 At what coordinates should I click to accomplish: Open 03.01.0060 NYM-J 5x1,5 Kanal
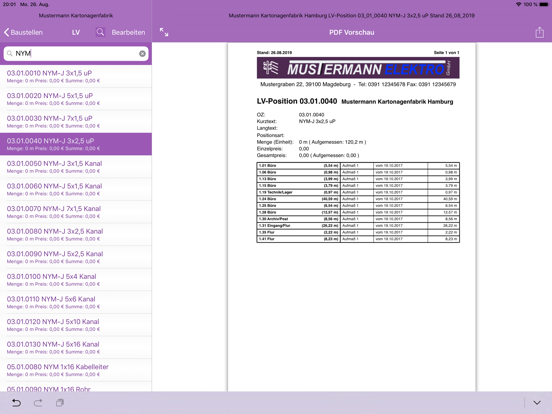(x=76, y=189)
